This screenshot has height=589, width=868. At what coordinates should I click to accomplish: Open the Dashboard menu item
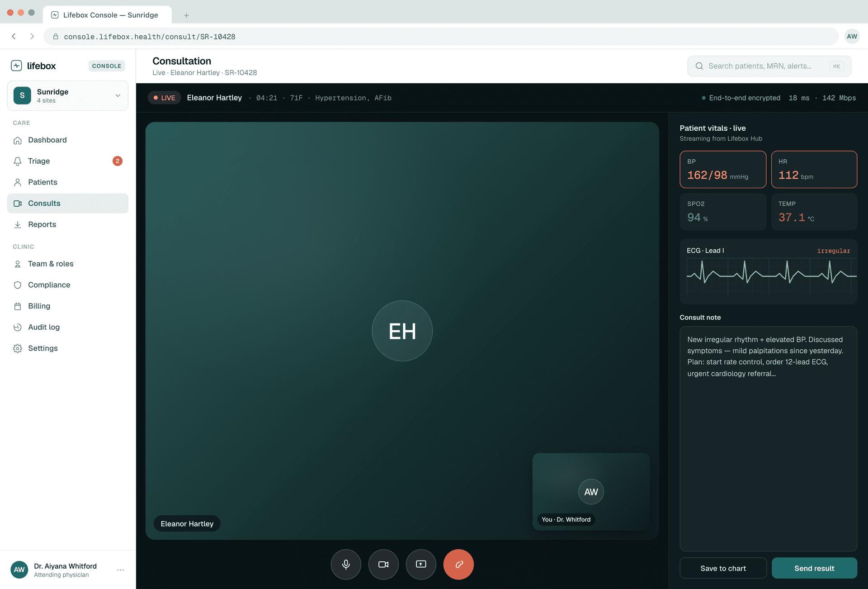[68, 140]
